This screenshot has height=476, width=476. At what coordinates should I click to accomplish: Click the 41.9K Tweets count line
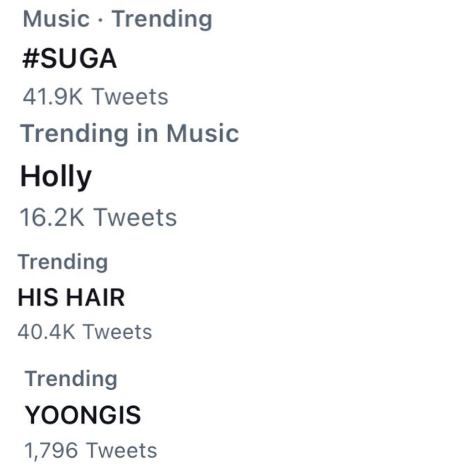[x=95, y=97]
